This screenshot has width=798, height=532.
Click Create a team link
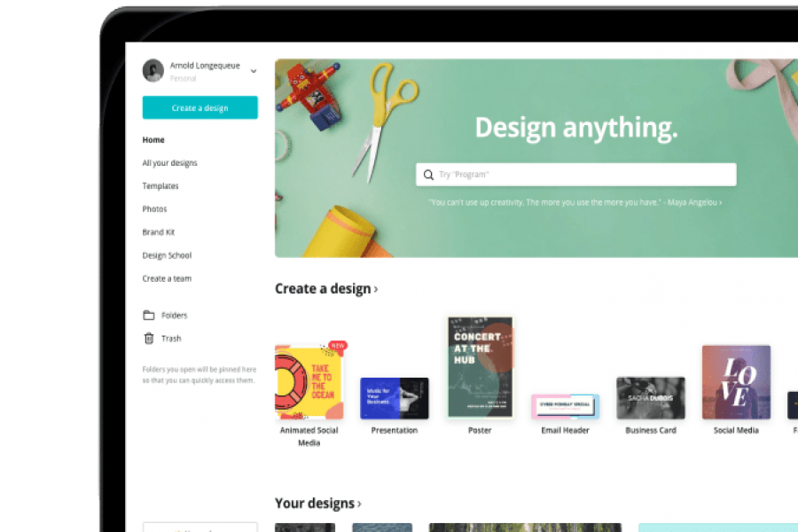coord(167,278)
